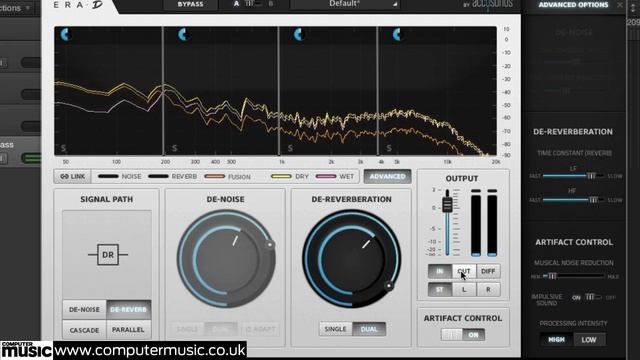The width and height of the screenshot is (640, 360).
Task: Toggle the DRY curve legend
Action: [x=289, y=176]
